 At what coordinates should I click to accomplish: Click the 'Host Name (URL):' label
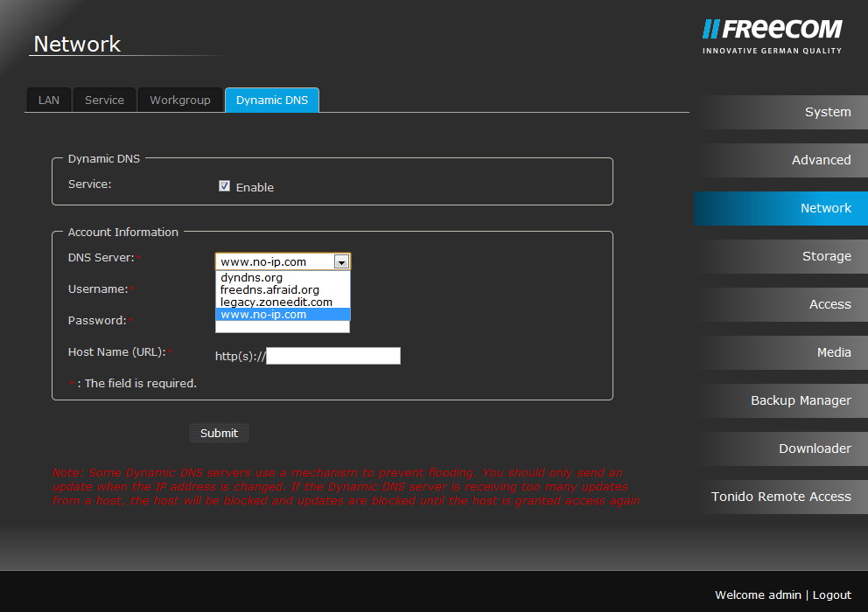point(116,352)
